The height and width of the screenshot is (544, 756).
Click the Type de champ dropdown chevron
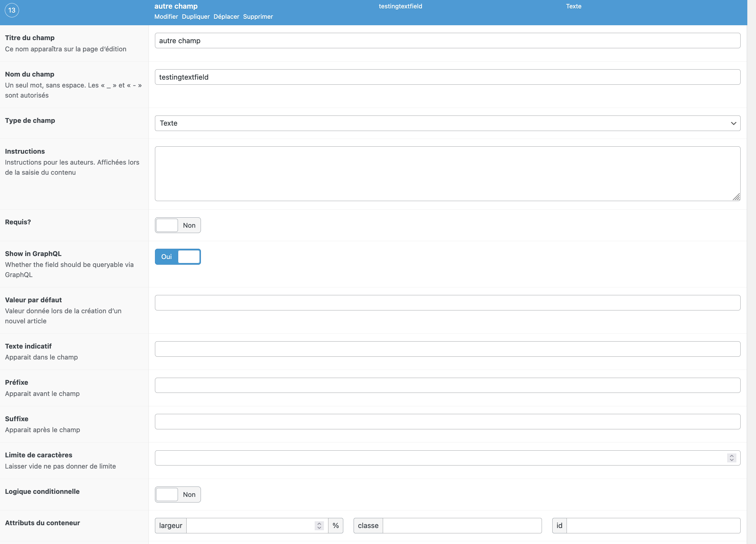[733, 123]
